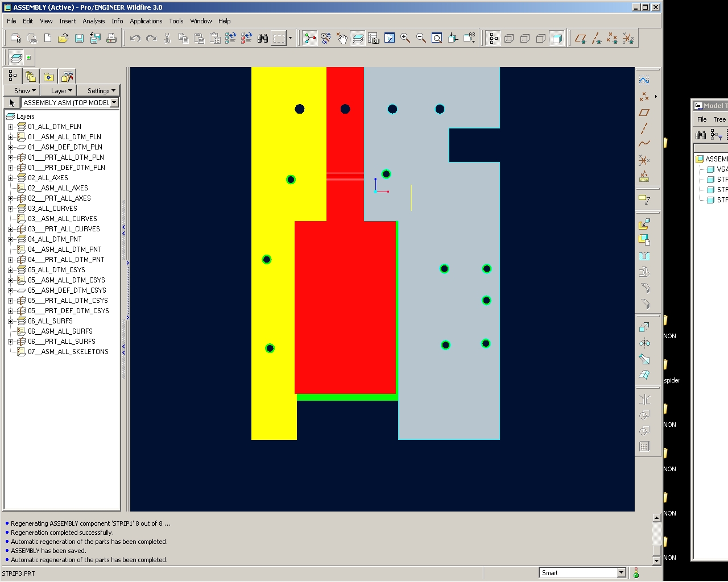Click the Show button in layer panel
Viewport: 728px width, 582px height.
24,91
